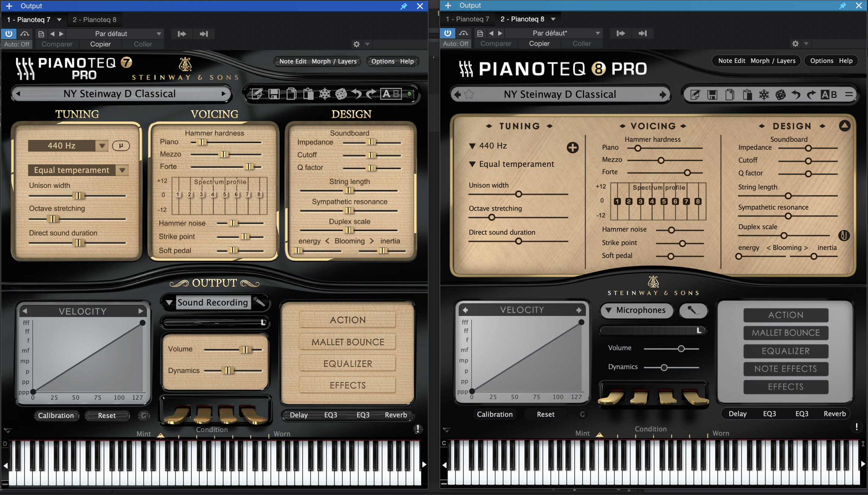Toggle the window pin icon at top right
Image resolution: width=868 pixels, height=495 pixels.
pos(843,5)
